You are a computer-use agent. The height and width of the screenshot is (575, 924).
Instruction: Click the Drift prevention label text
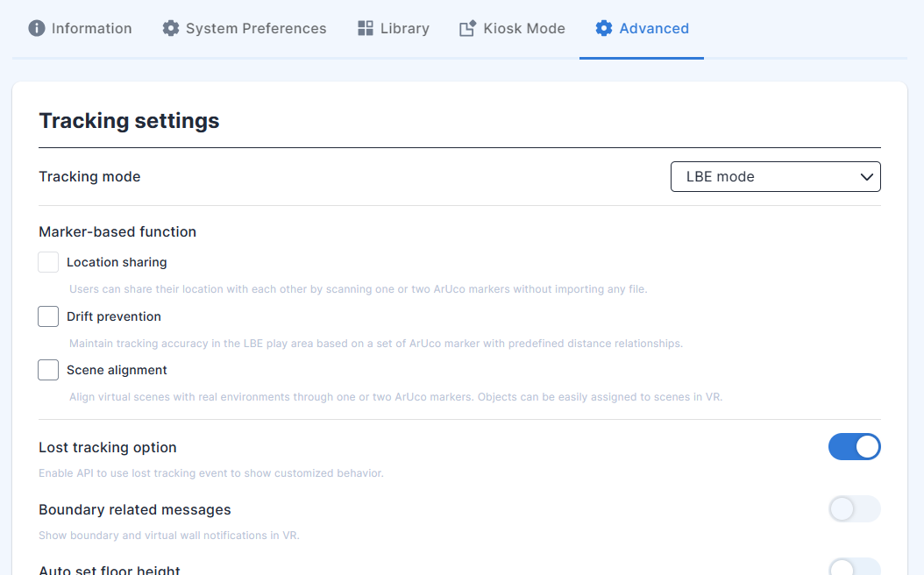[114, 316]
